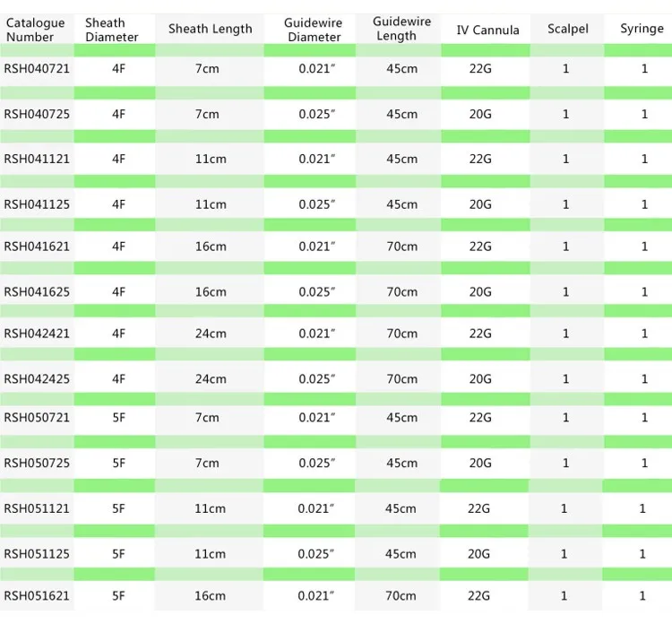Select catalogue entry RSH051125
The image size is (672, 624).
(x=37, y=554)
